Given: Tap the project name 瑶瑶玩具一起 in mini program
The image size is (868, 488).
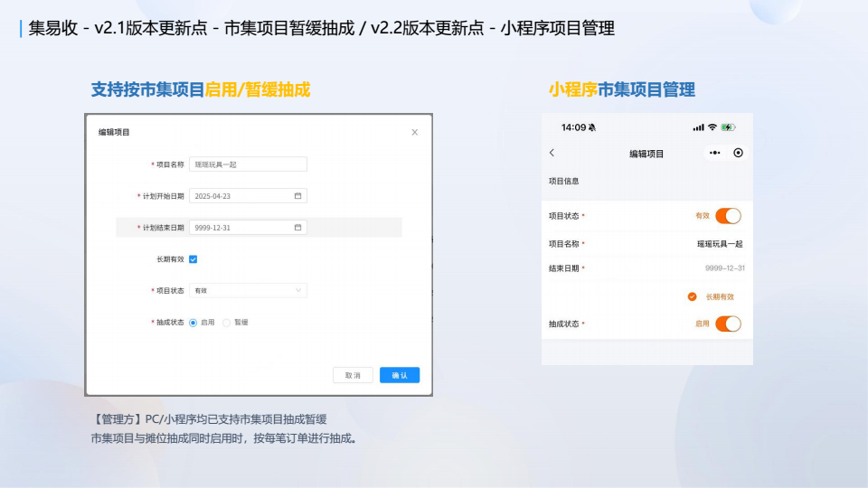Looking at the screenshot, I should point(720,244).
